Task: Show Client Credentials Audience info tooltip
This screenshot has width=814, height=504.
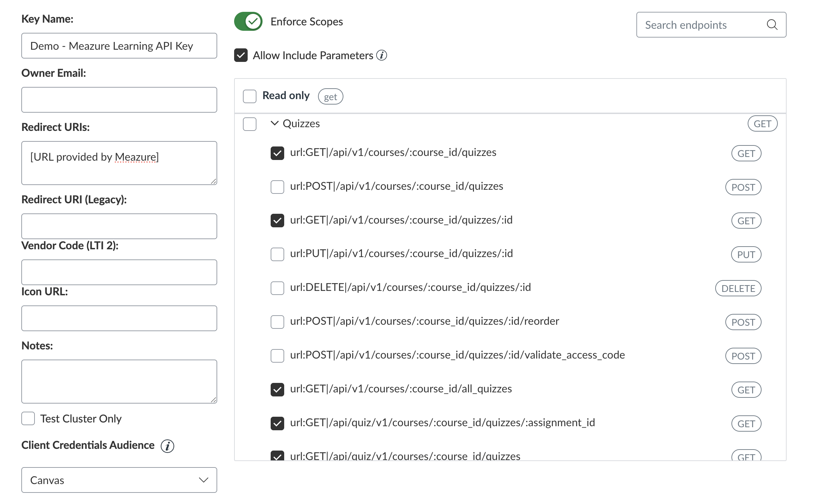Action: [167, 446]
